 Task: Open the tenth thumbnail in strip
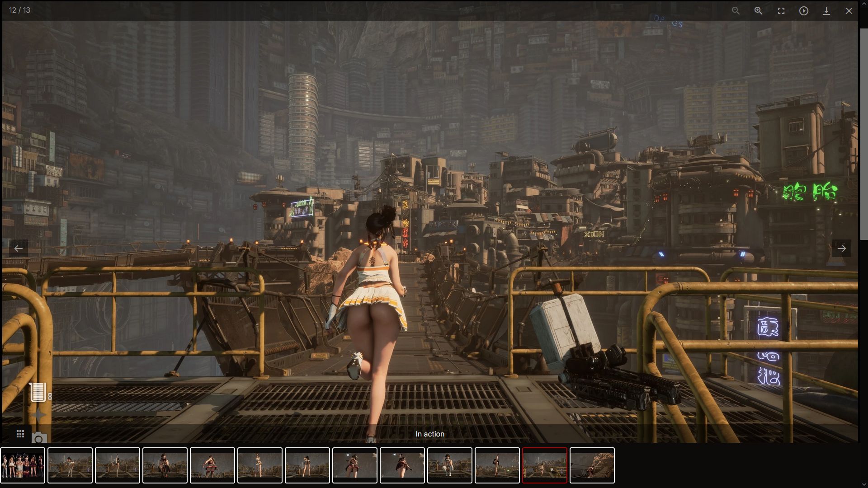450,465
